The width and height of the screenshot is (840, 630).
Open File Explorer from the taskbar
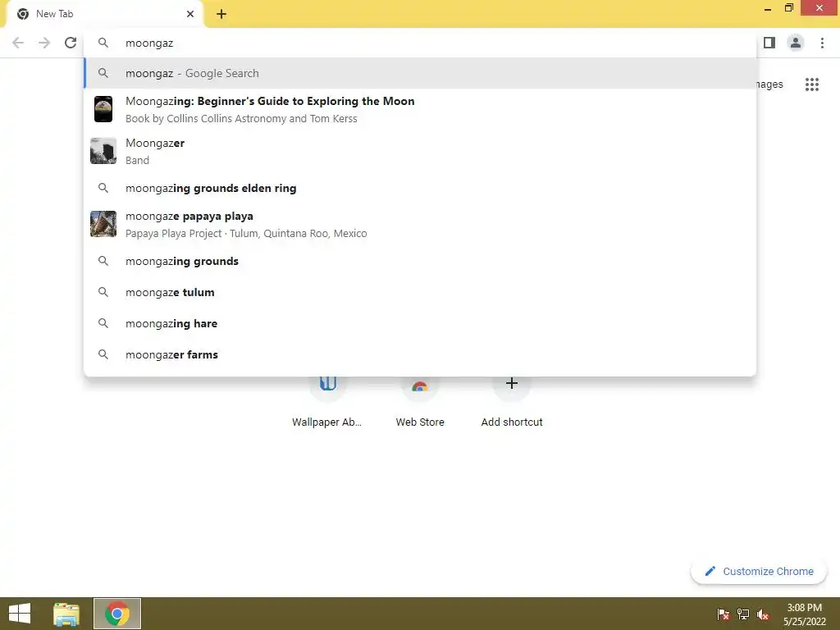[x=66, y=614]
